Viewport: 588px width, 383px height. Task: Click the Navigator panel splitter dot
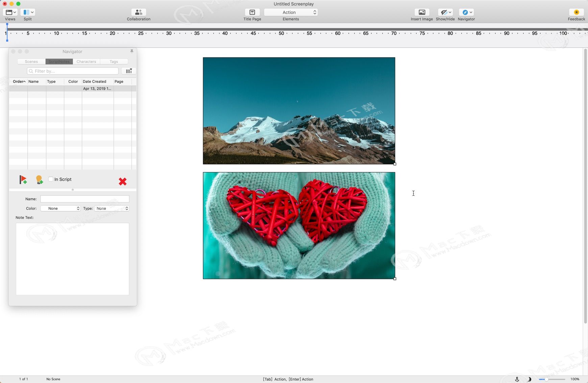(x=73, y=190)
